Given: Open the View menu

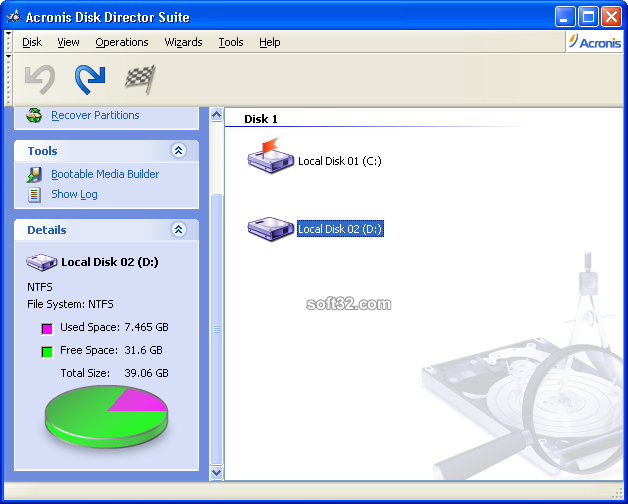Looking at the screenshot, I should (x=68, y=42).
